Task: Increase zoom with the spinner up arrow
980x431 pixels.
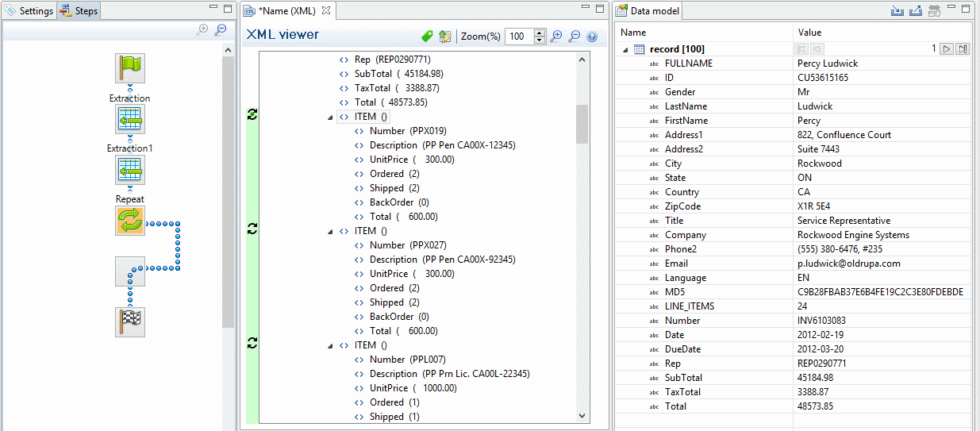Action: point(540,33)
